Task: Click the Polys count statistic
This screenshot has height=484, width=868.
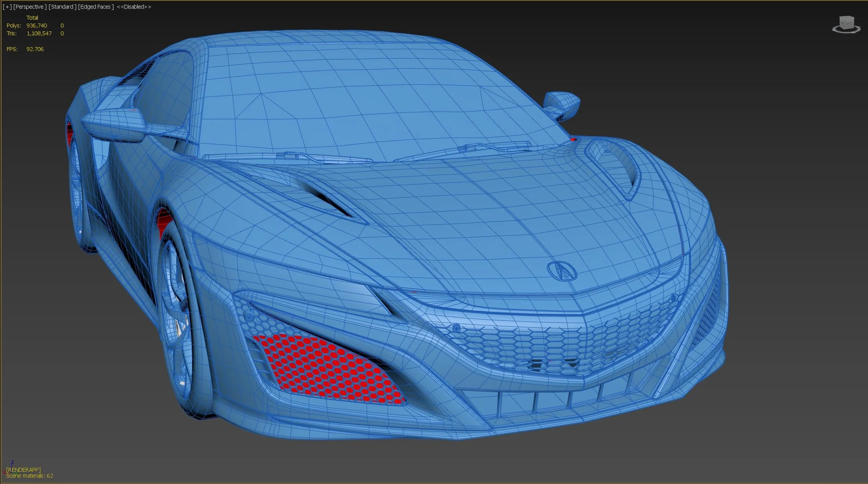Action: tap(36, 25)
